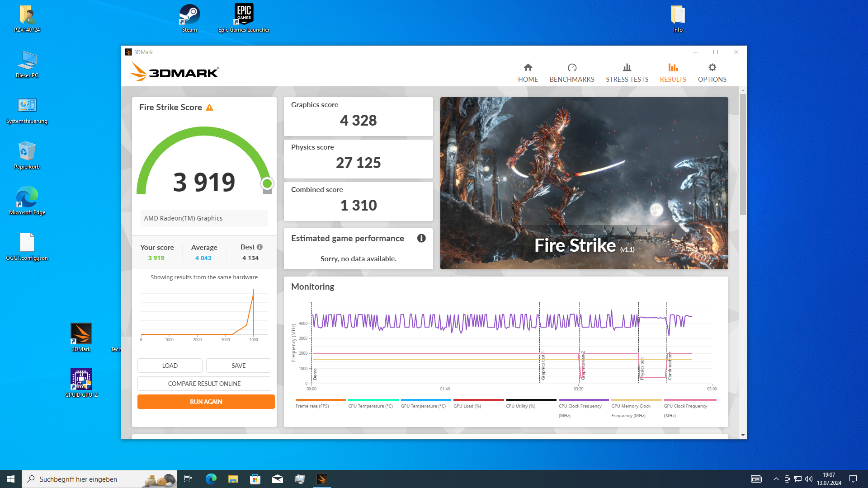Click the Fire Strike preview image
The width and height of the screenshot is (868, 488).
click(x=584, y=183)
